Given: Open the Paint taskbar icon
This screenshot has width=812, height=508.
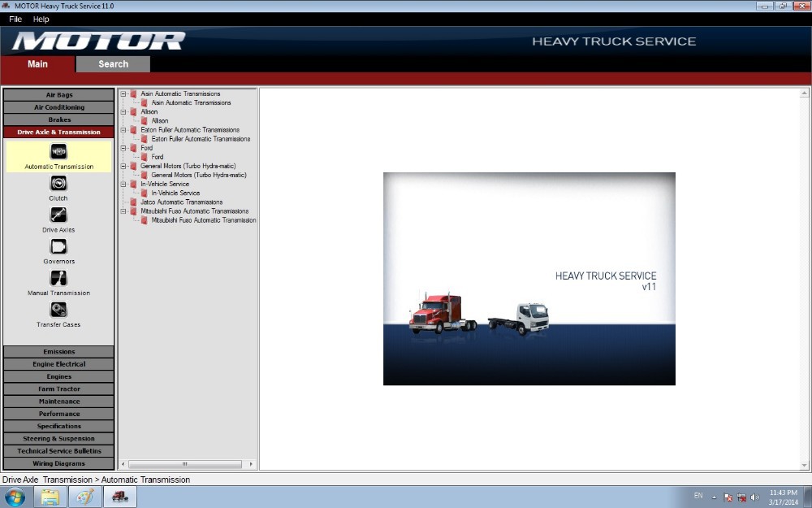Looking at the screenshot, I should [85, 497].
